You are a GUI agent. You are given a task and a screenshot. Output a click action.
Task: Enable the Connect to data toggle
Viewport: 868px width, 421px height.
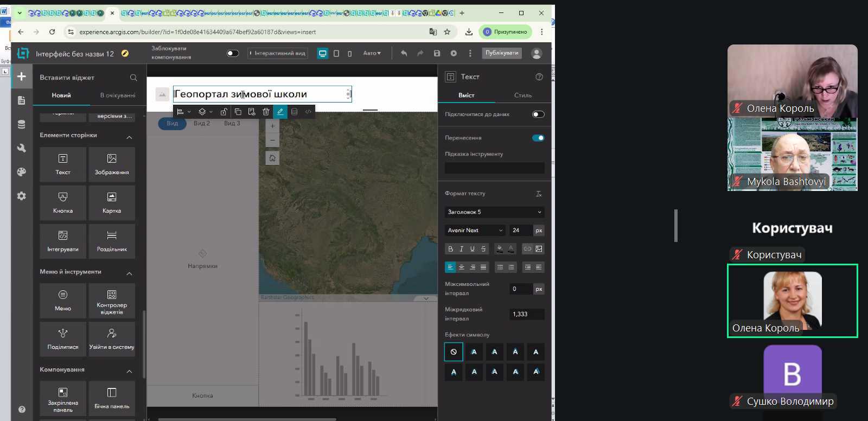[538, 114]
